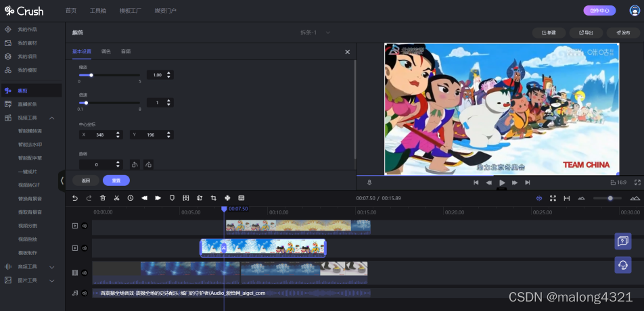This screenshot has width=644, height=311.
Task: Click the caption panel icon in timeline toolbar
Action: 241,198
